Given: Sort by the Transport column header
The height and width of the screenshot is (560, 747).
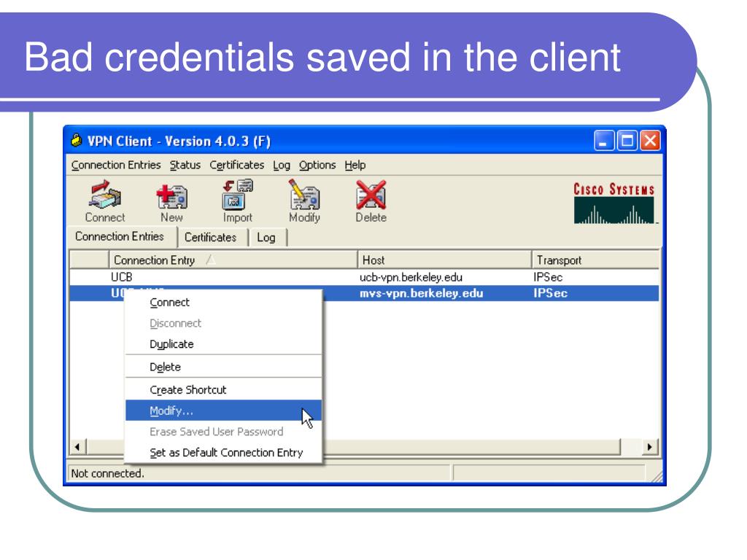Looking at the screenshot, I should (x=595, y=260).
